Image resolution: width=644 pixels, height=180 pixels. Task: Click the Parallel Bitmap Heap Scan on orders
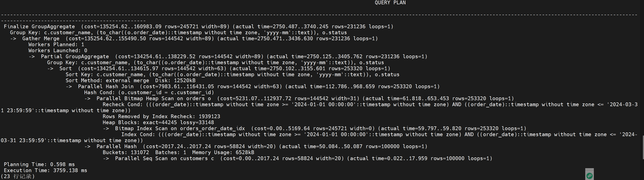pyautogui.click(x=154, y=98)
